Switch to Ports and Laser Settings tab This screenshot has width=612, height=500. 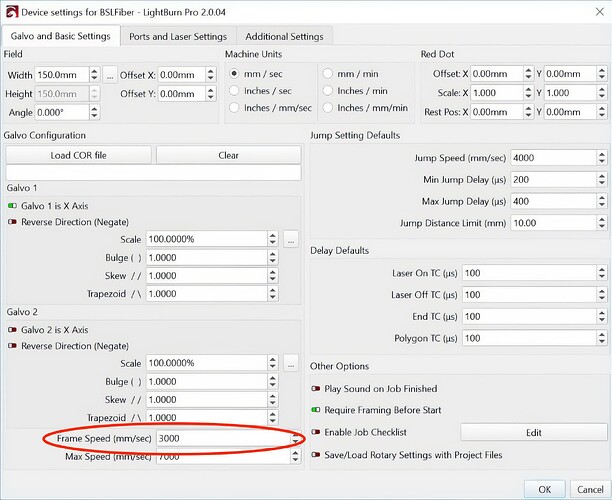(x=178, y=36)
